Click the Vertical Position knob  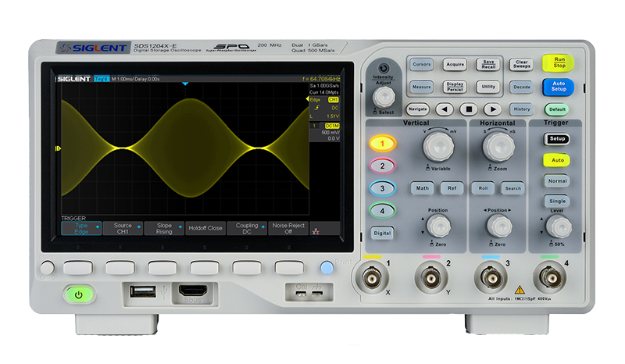(x=438, y=227)
